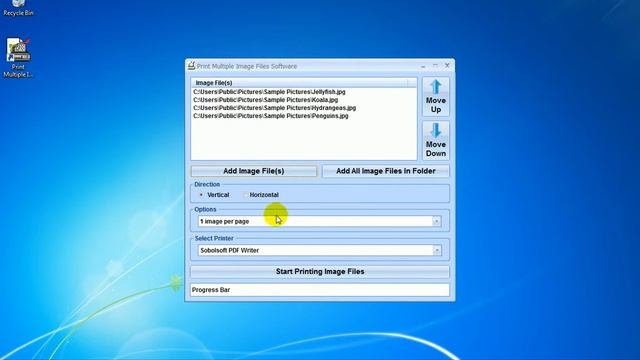This screenshot has height=360, width=640.
Task: Open the Recycle Bin desktop icon
Action: coord(18,8)
